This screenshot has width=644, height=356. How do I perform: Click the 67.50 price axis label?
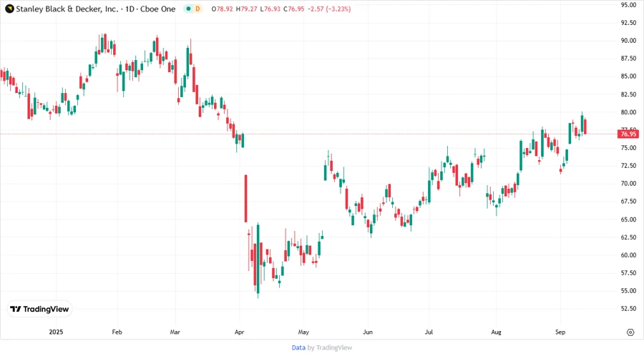(628, 201)
